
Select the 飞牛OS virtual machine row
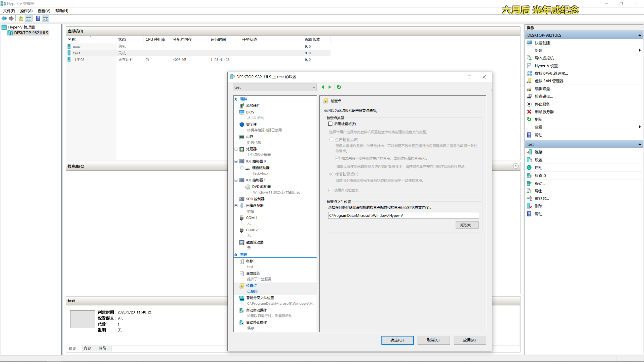[199, 60]
